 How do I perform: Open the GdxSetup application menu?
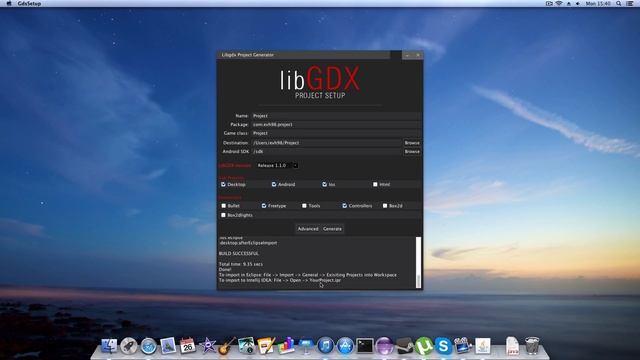(x=29, y=3)
